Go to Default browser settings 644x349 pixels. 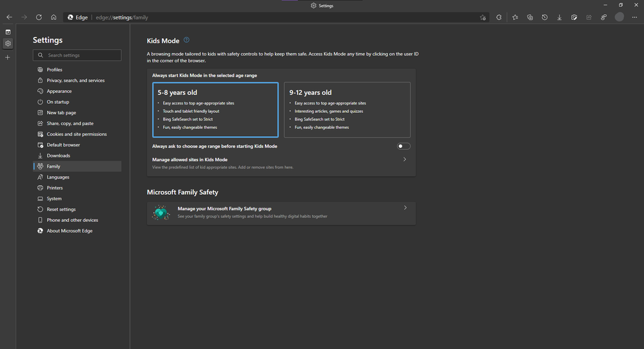(x=77, y=145)
